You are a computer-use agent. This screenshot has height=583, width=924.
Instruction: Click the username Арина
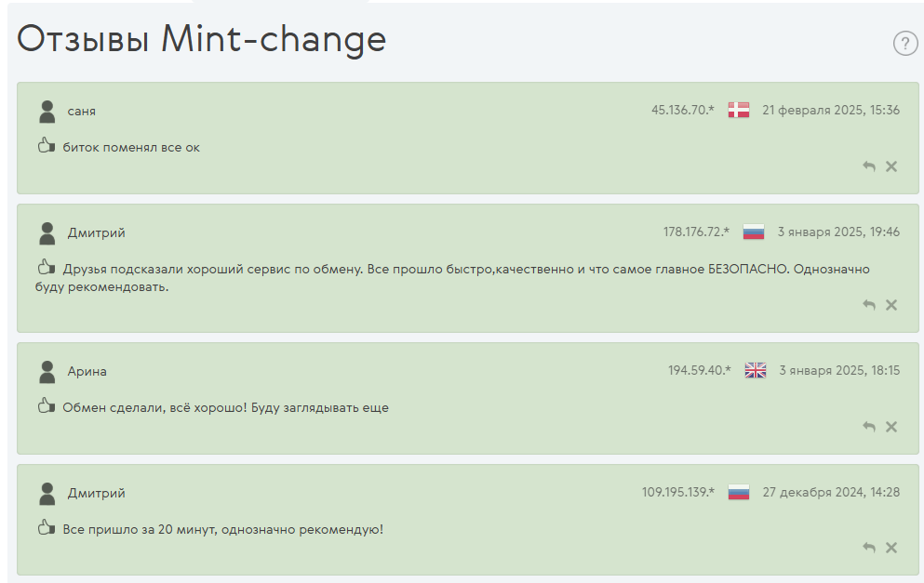coord(87,372)
